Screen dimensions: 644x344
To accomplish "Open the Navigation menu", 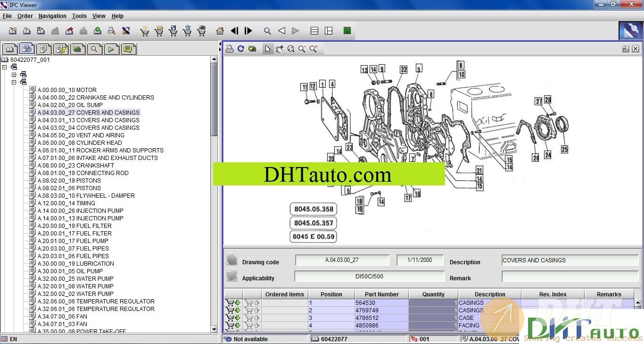I will [52, 16].
